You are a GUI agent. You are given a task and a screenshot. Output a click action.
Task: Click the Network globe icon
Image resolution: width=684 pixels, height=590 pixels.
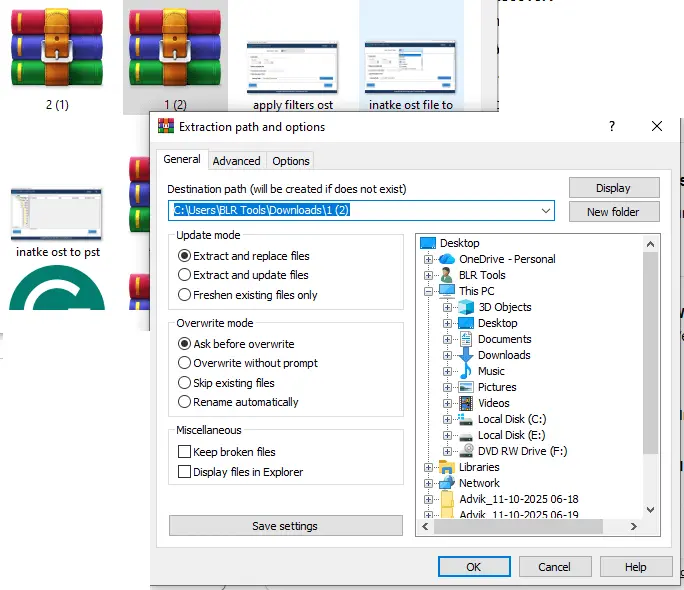[x=447, y=483]
